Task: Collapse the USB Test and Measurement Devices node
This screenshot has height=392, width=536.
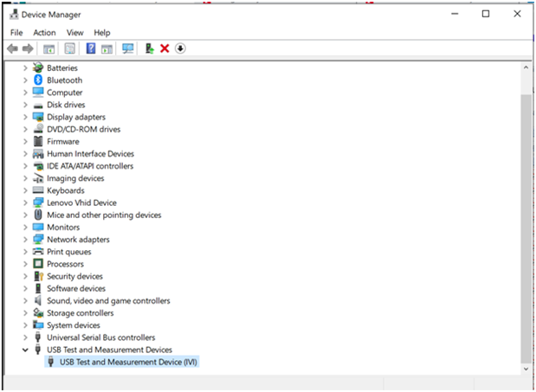Action: [25, 350]
